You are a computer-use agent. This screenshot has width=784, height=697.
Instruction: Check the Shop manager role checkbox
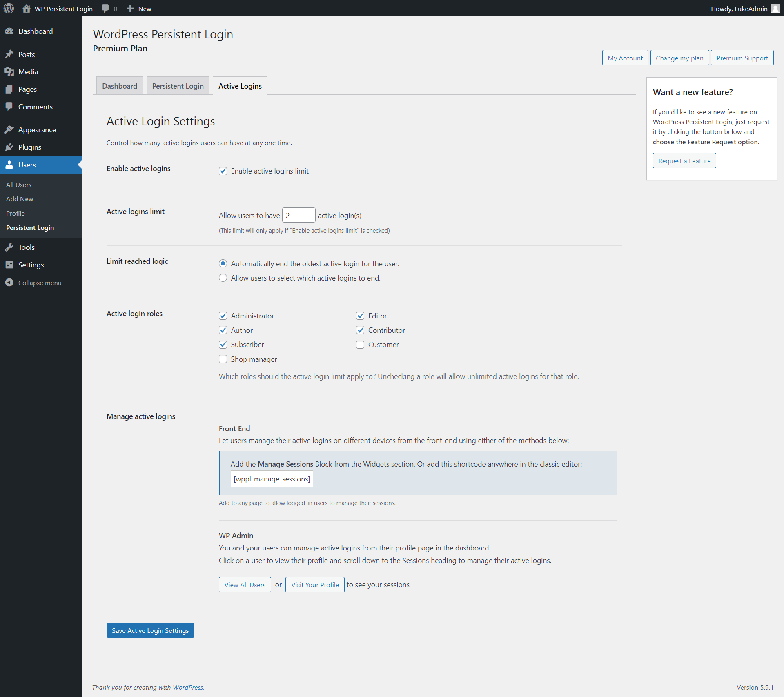pos(223,359)
